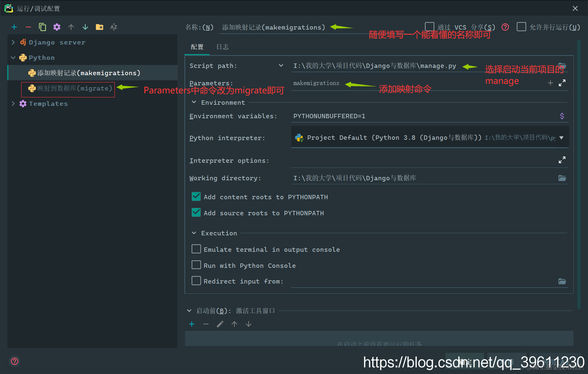This screenshot has width=588, height=374.
Task: Move configuration down in list
Action: [x=85, y=27]
